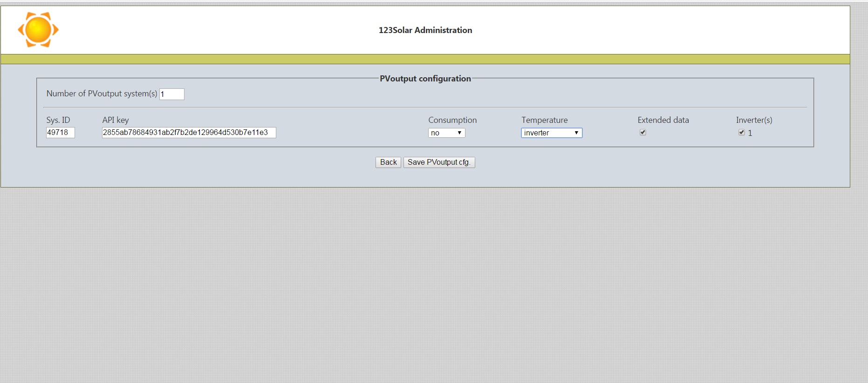Click the PVoutput configuration legend text
868x383 pixels.
(x=425, y=79)
